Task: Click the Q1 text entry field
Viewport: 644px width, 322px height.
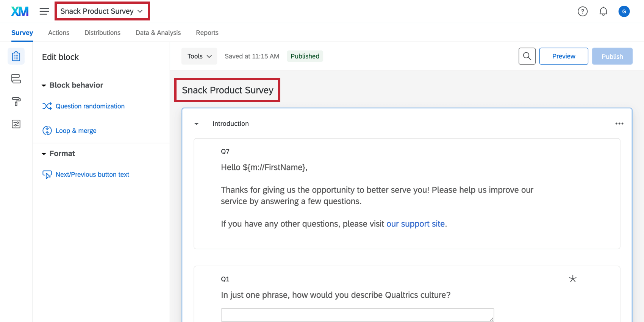Action: pyautogui.click(x=357, y=315)
